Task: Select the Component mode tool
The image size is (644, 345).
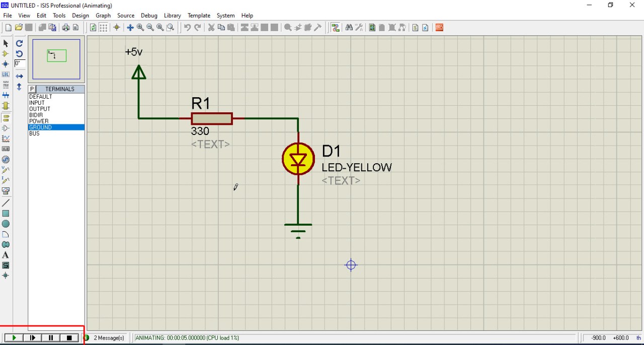Action: click(6, 53)
